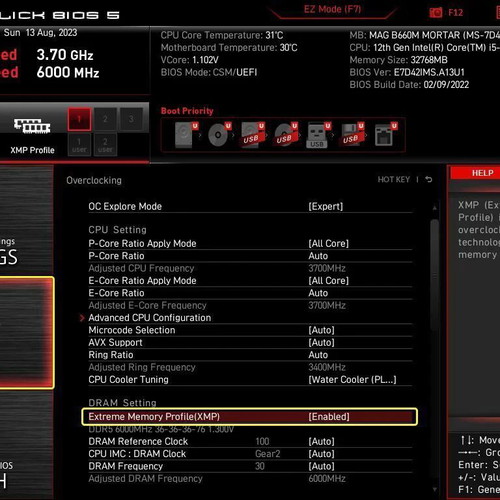Select XMP user profile 2
This screenshot has width=500, height=500.
click(105, 145)
